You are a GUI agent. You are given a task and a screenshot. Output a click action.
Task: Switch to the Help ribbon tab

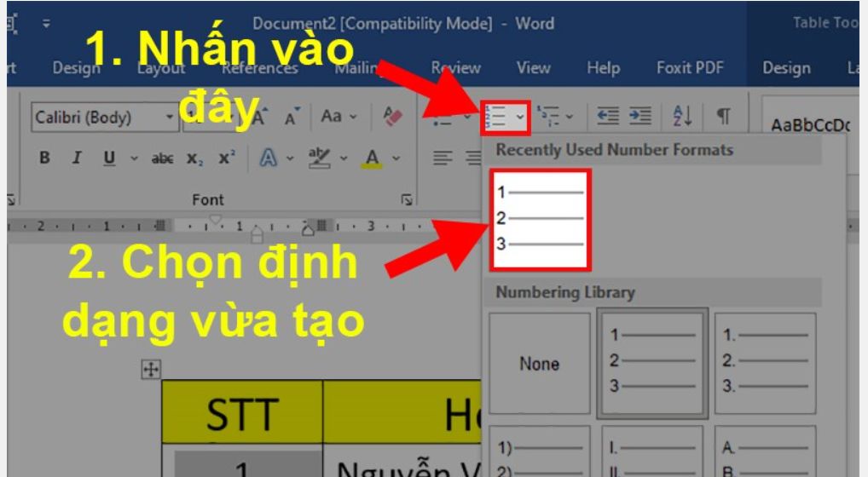pyautogui.click(x=604, y=68)
